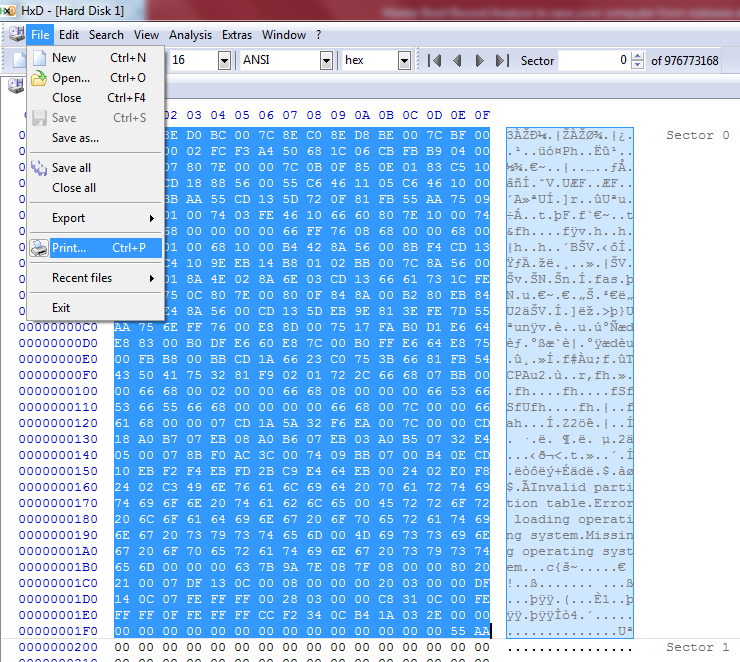Click the Save all icon in File menu
Image resolution: width=740 pixels, height=662 pixels.
coord(39,168)
